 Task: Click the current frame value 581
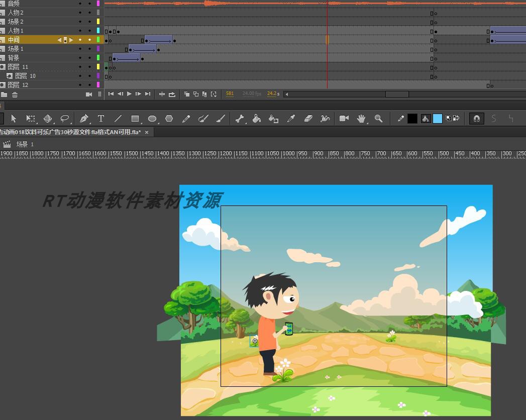[230, 93]
